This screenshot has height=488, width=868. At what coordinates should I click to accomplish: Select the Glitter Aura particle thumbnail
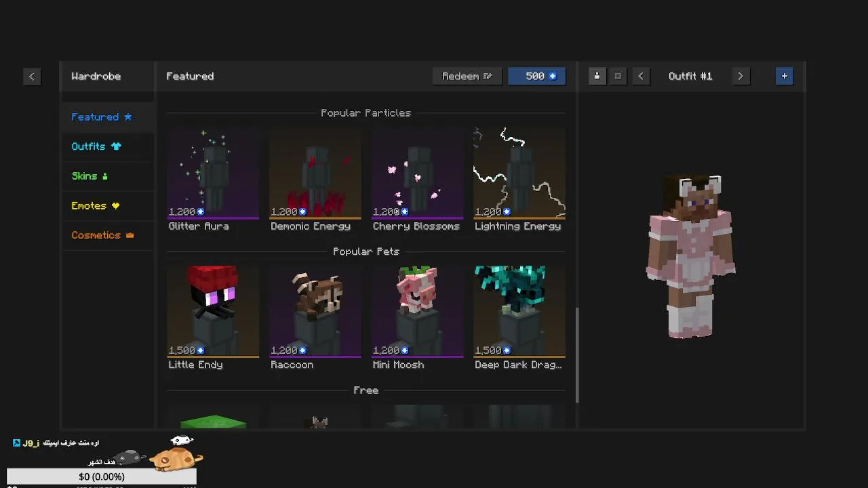(x=213, y=173)
